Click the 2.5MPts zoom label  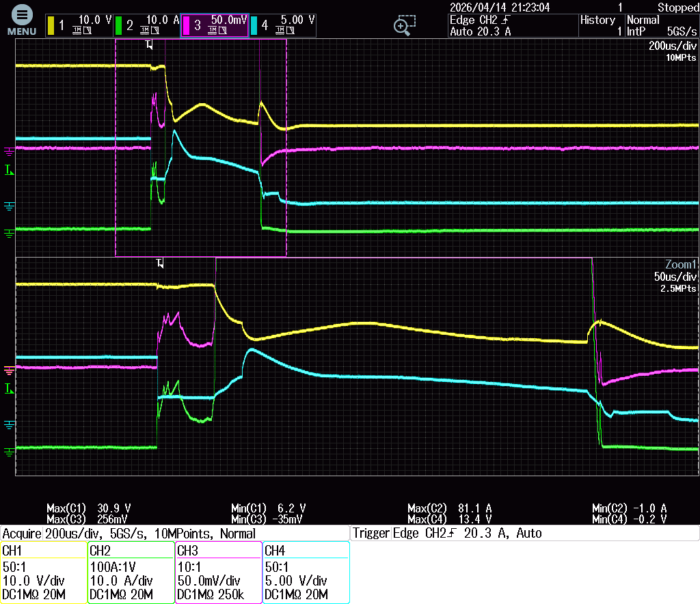pyautogui.click(x=678, y=288)
